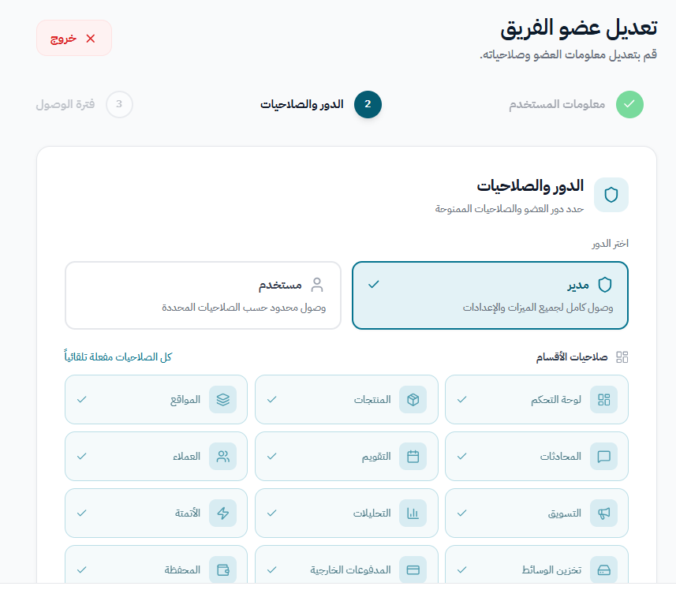Toggle التحليلات permission
676x616 pixels.
[346, 513]
